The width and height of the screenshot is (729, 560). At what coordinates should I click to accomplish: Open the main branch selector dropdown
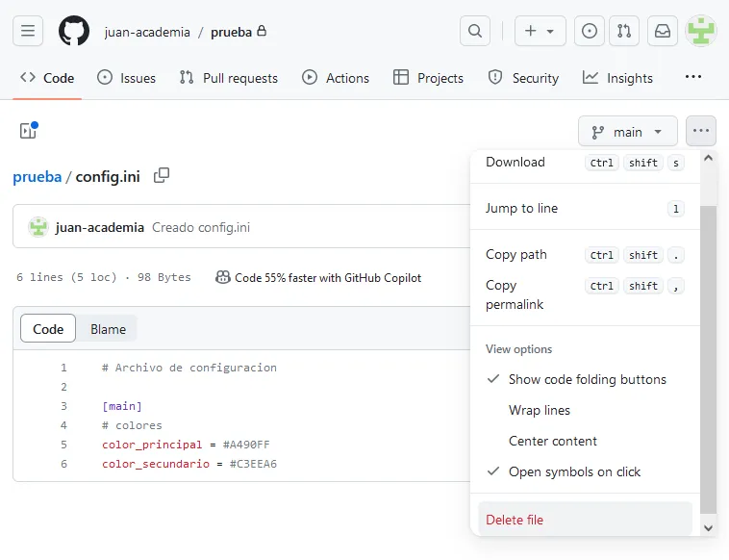tap(627, 132)
